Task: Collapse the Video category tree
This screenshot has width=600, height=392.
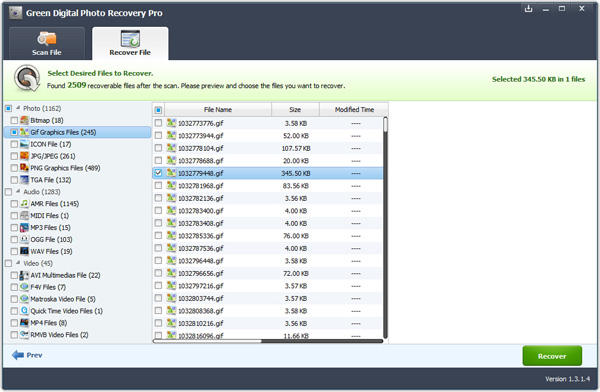Action: click(x=18, y=263)
